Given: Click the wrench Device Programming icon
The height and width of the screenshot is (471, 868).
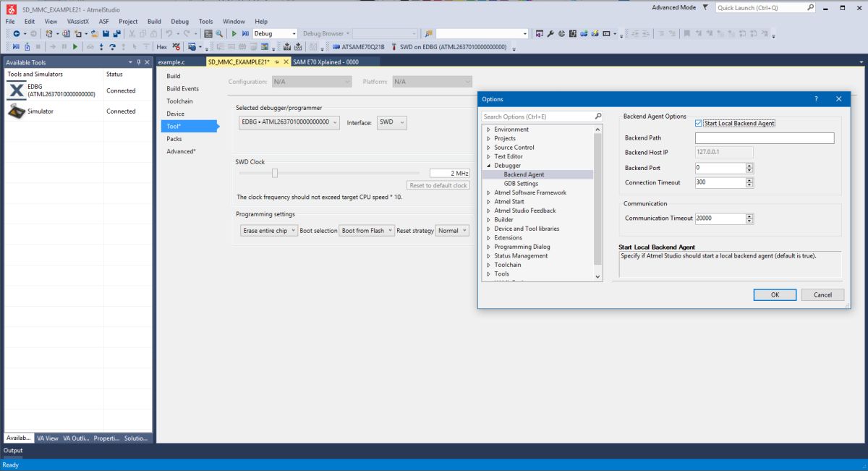Looking at the screenshot, I should point(550,33).
